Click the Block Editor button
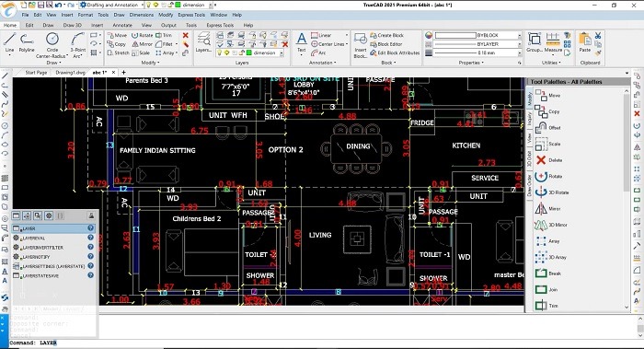The height and width of the screenshot is (349, 644). tap(385, 44)
